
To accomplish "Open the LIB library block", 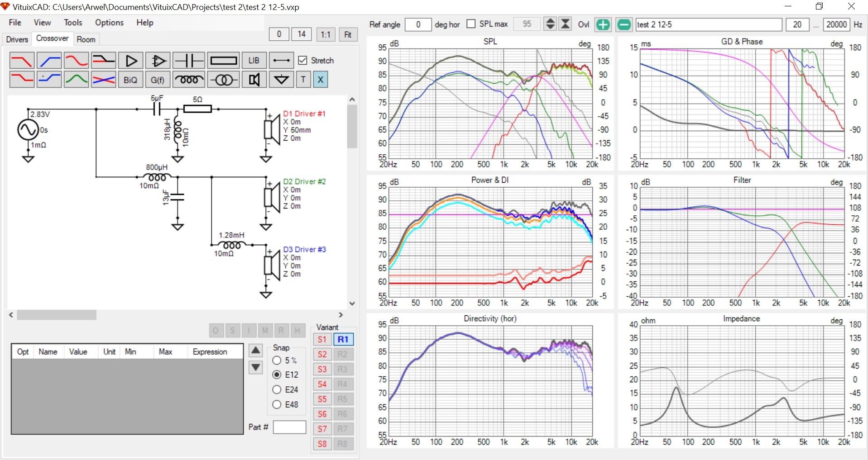I will point(254,60).
